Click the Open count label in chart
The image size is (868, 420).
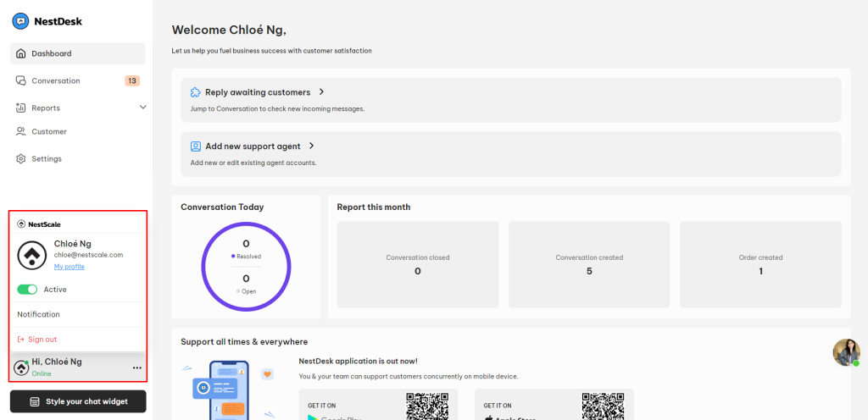click(x=247, y=291)
